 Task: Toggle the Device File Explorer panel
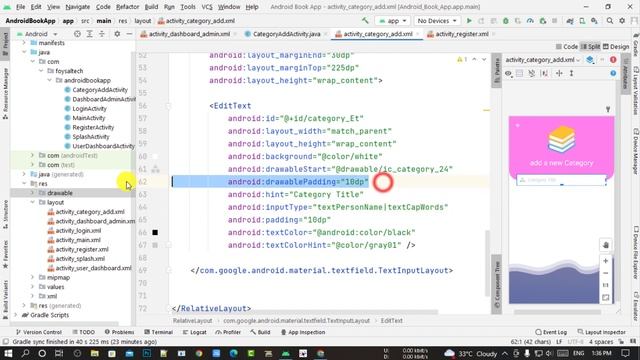tap(636, 253)
